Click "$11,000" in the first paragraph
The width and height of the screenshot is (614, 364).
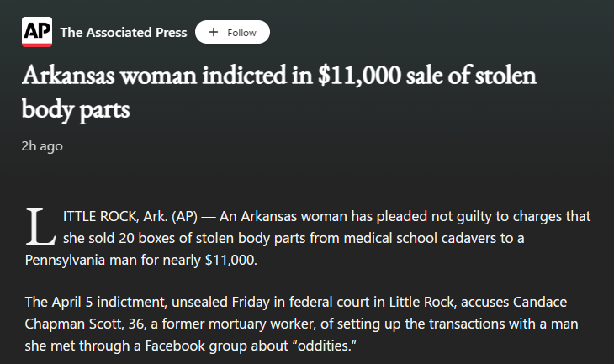click(x=230, y=260)
